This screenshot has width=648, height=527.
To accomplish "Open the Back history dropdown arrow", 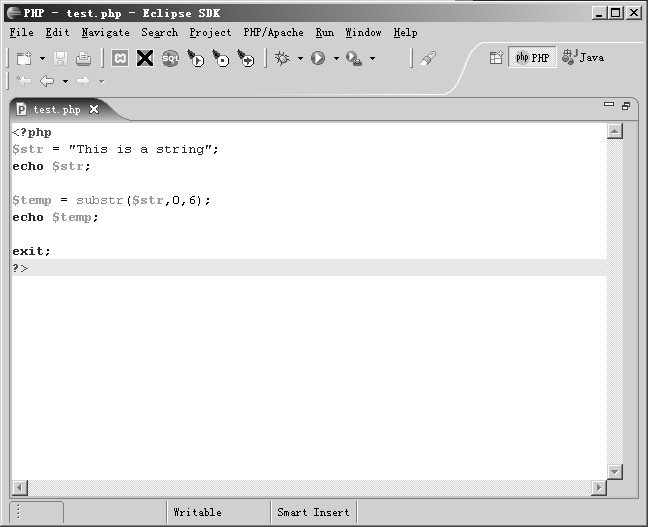I will pos(65,81).
